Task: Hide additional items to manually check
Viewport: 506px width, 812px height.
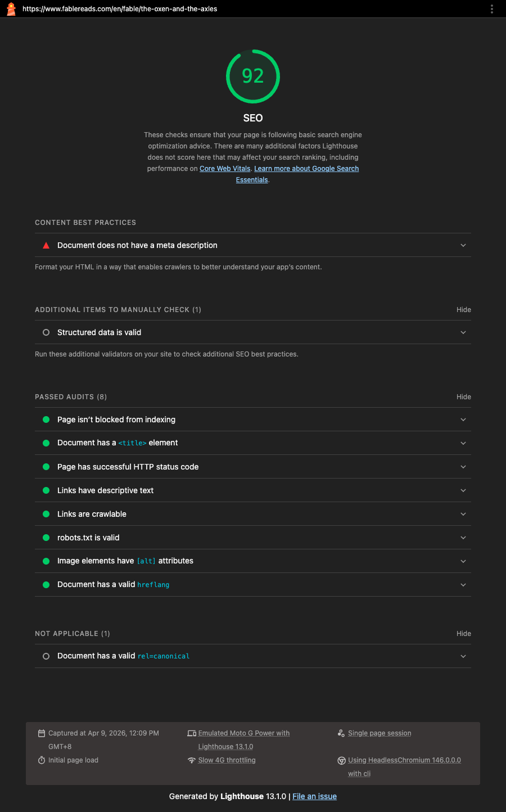Action: point(464,310)
